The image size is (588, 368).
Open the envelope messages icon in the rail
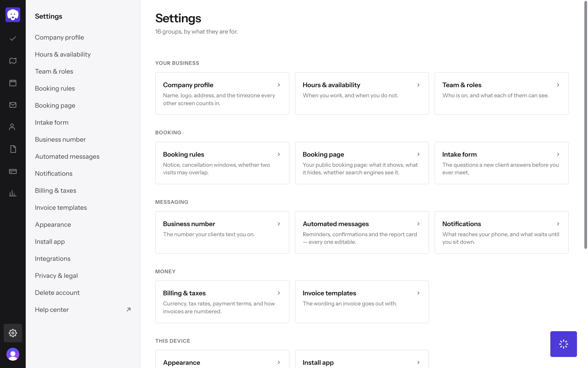coord(13,105)
